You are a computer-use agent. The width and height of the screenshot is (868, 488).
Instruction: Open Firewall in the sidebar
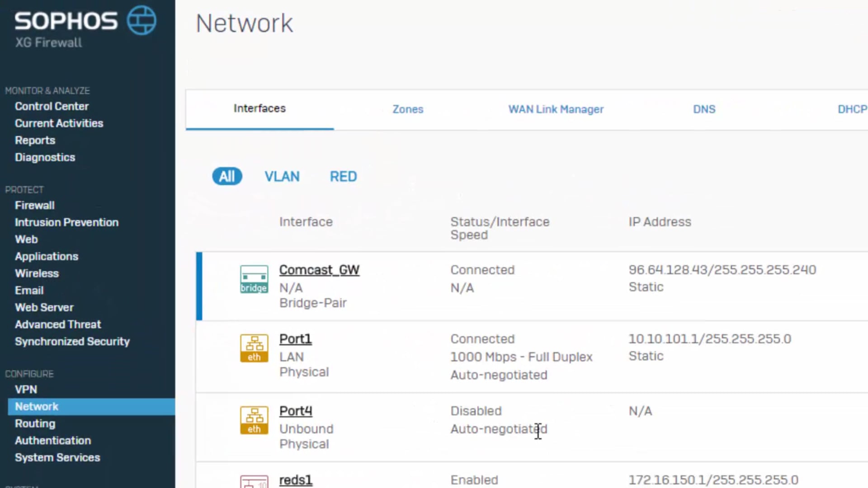click(35, 205)
